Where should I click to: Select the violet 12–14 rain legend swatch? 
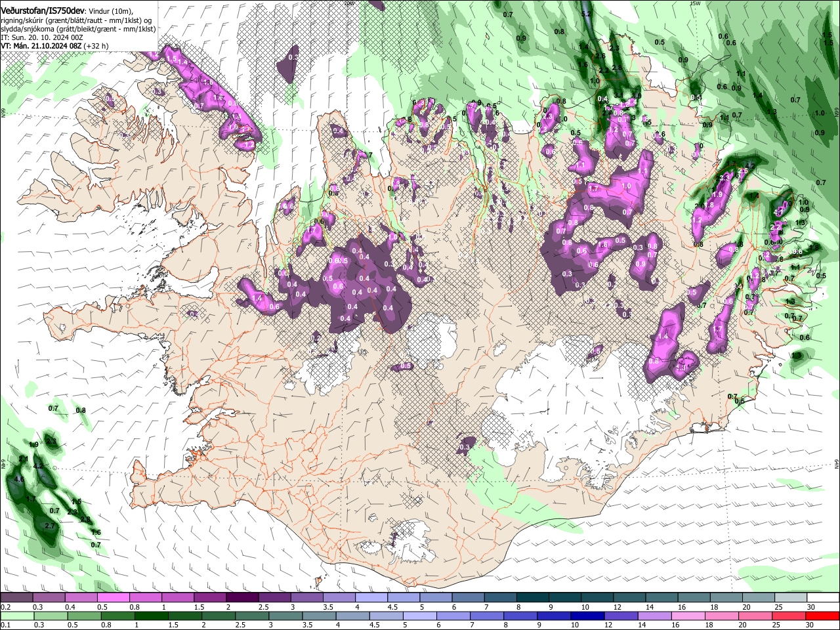621,616
